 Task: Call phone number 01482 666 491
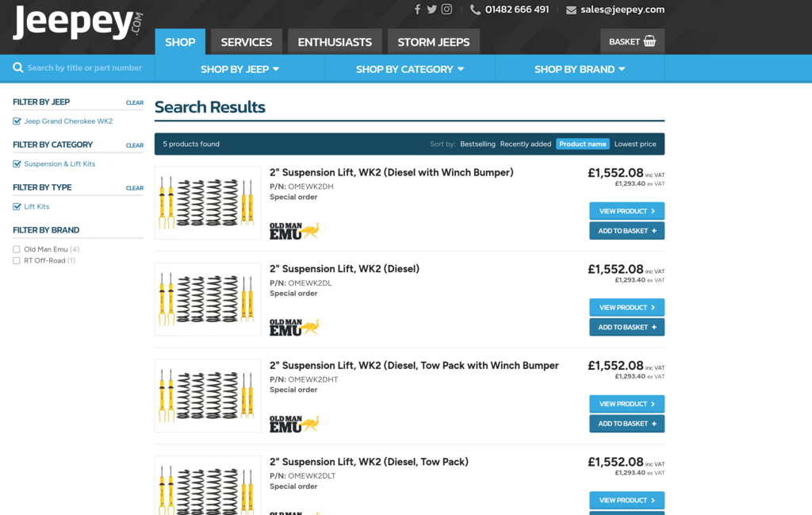tap(517, 10)
